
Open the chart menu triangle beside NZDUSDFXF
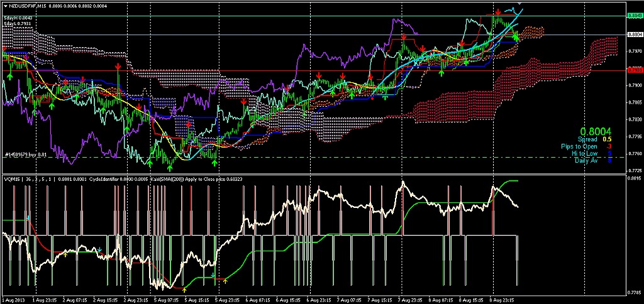coord(6,5)
